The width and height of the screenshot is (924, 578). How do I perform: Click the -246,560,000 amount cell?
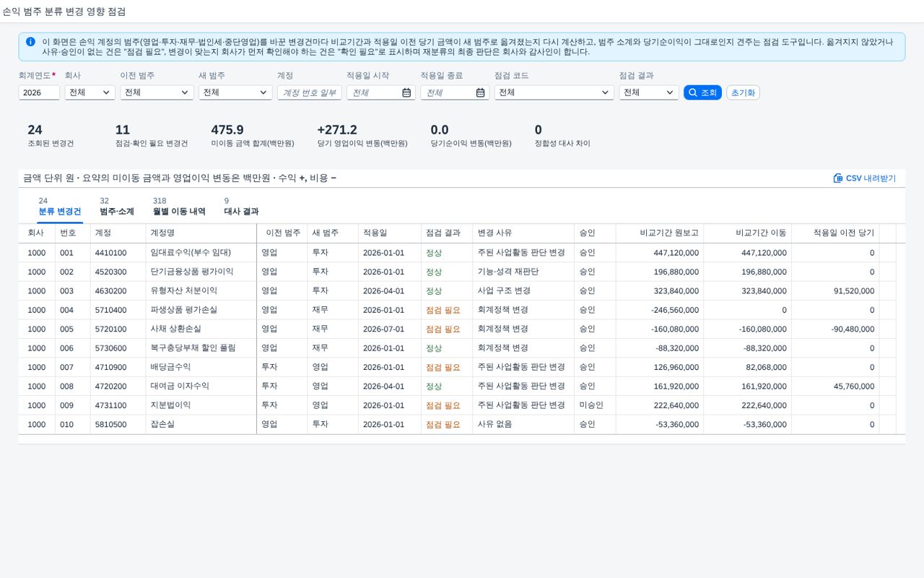[x=660, y=310]
